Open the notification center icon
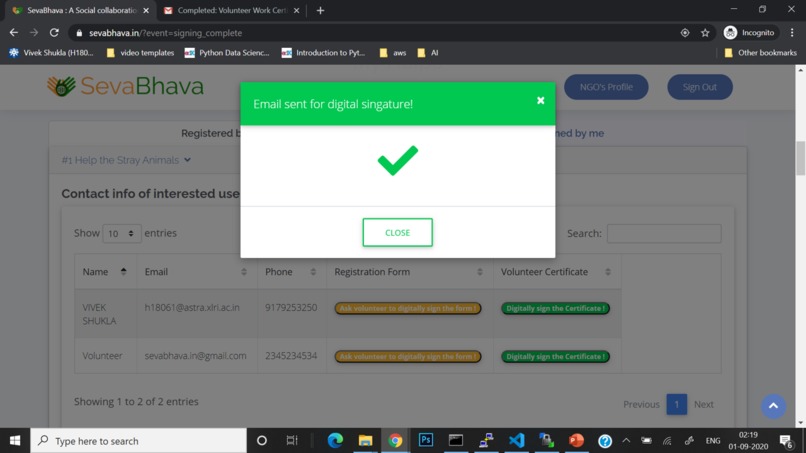The width and height of the screenshot is (806, 453). coord(785,441)
